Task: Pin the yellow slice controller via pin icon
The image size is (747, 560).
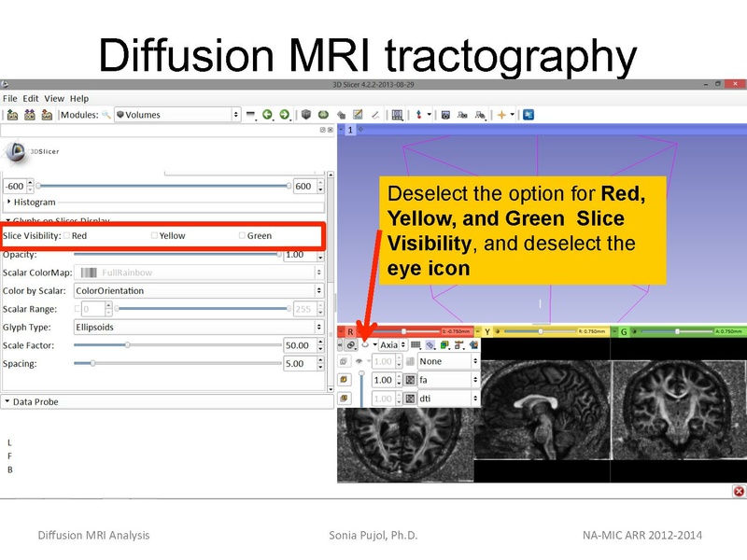Action: point(478,331)
